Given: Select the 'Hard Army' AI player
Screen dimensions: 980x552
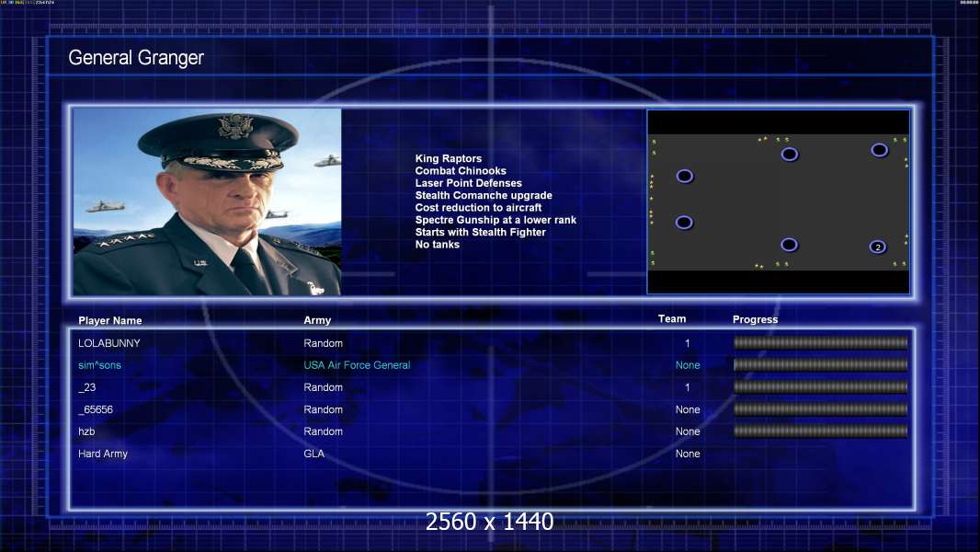Looking at the screenshot, I should pos(102,454).
